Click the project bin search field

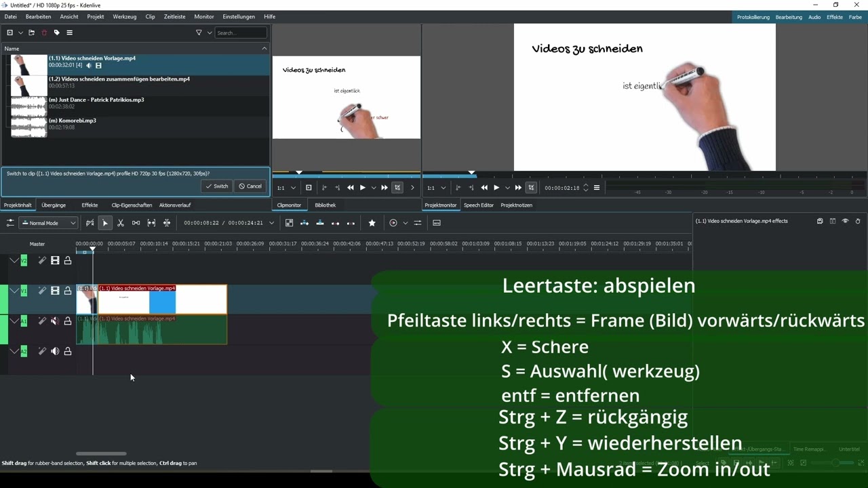tap(241, 33)
